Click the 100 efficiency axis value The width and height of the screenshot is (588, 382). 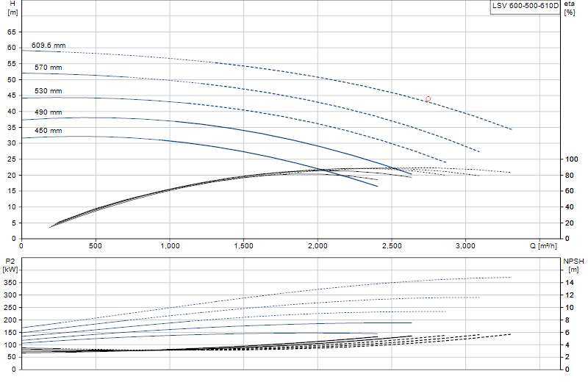point(572,159)
